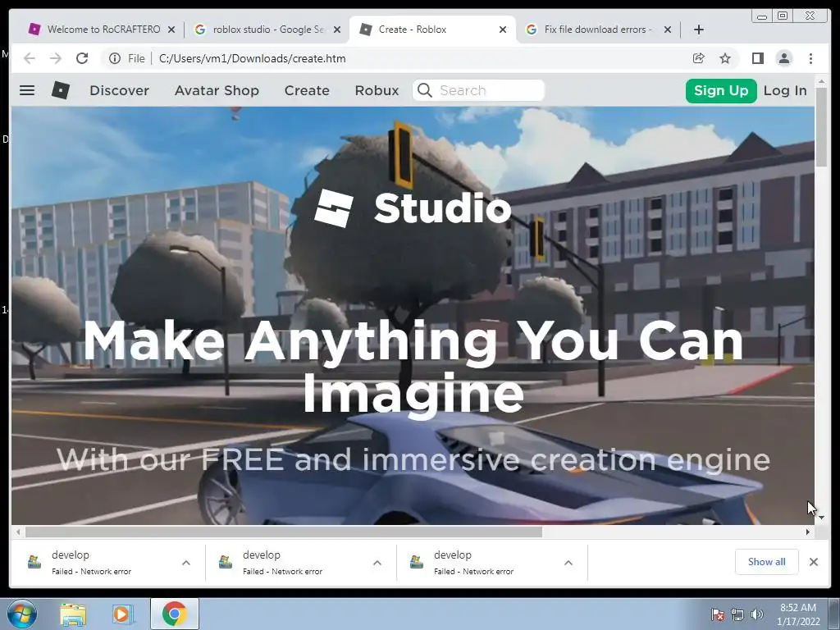Click the scroll right arrow of page

point(808,532)
